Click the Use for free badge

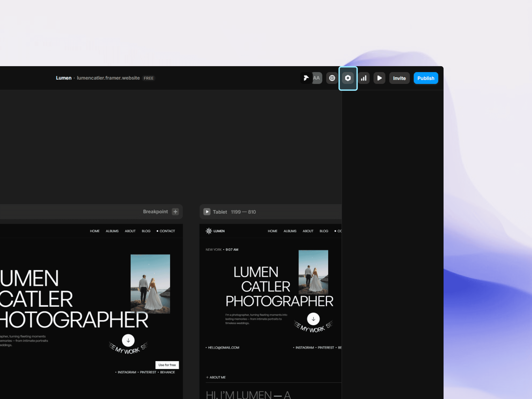(x=167, y=365)
